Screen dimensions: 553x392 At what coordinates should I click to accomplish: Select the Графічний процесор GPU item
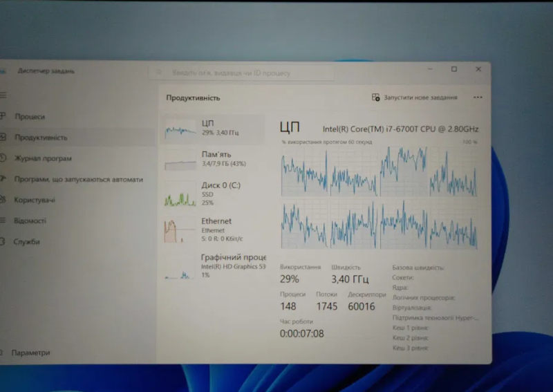[212, 265]
